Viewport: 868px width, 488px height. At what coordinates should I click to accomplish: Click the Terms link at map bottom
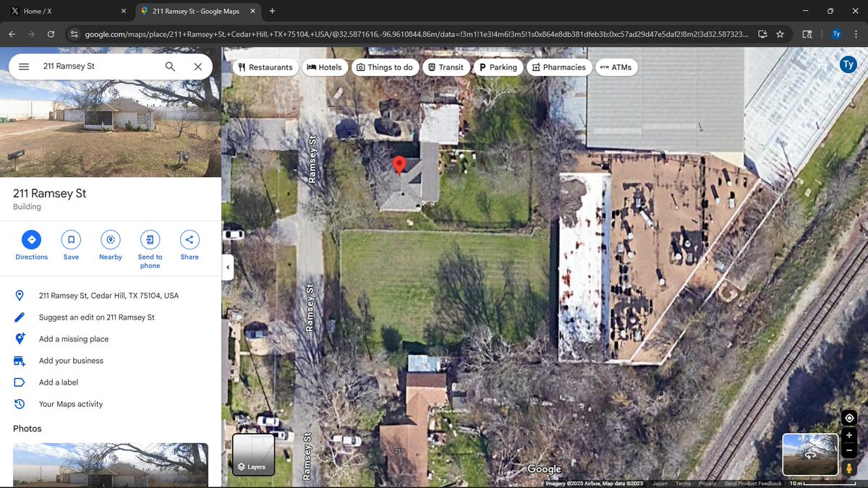pos(682,484)
